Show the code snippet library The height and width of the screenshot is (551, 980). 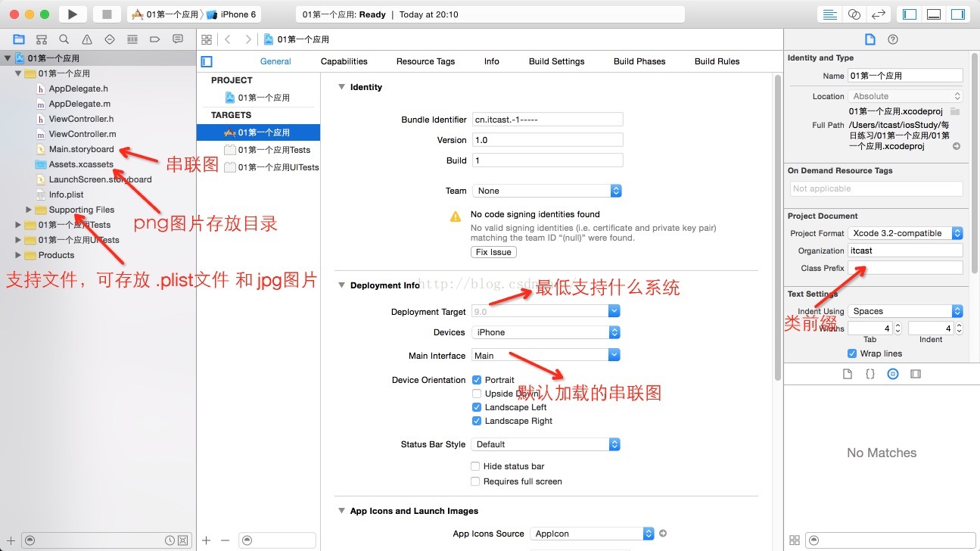(x=870, y=374)
